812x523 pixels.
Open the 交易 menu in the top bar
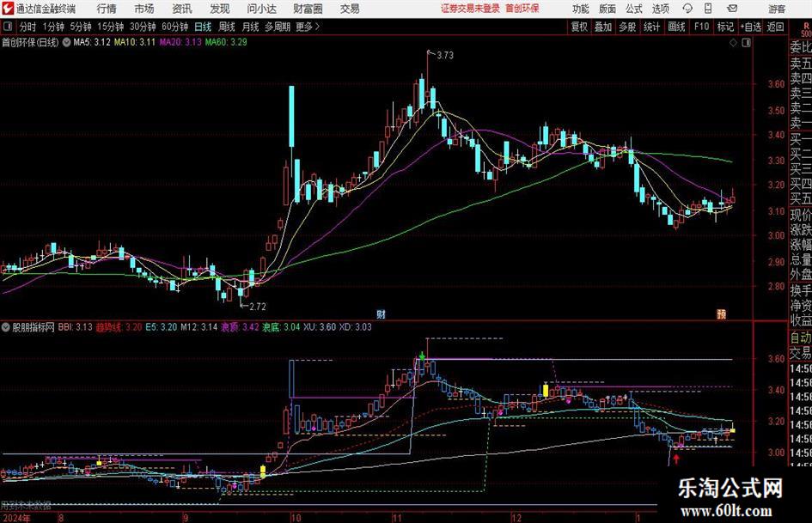point(350,9)
